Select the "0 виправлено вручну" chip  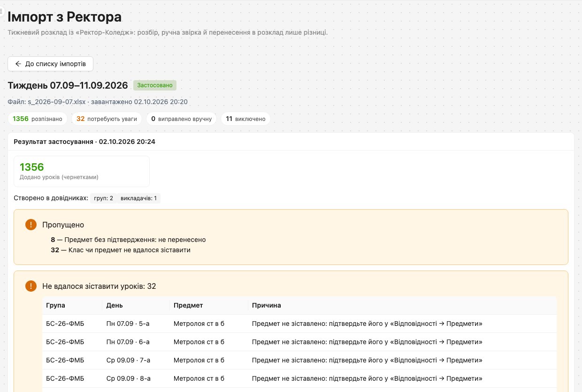[x=181, y=119]
